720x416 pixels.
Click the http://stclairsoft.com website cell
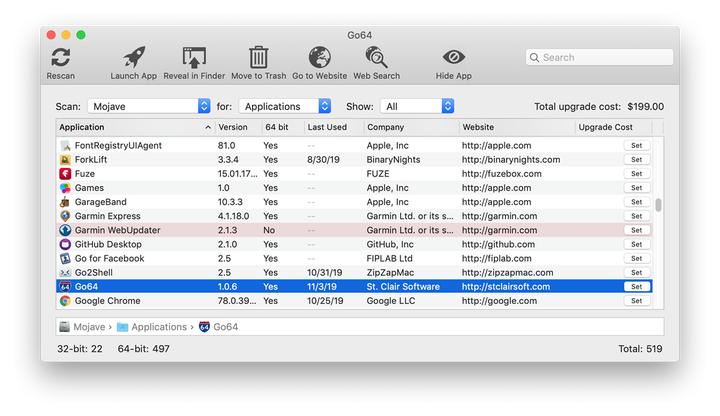[x=506, y=287]
